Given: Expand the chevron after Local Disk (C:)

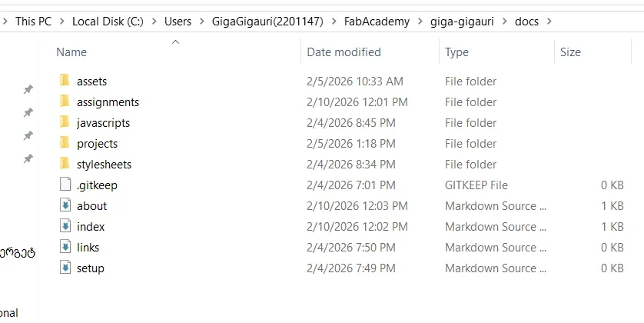Looking at the screenshot, I should [x=153, y=22].
